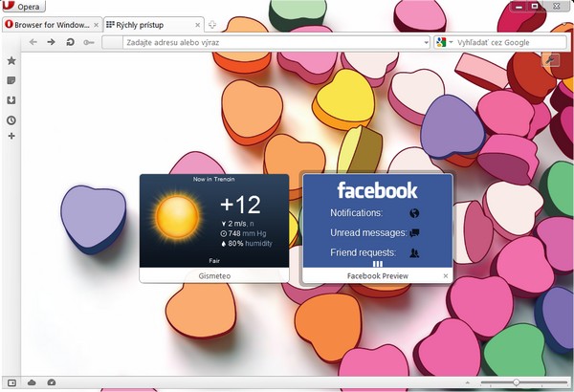Go back with the back arrow
The height and width of the screenshot is (392, 574).
click(33, 42)
